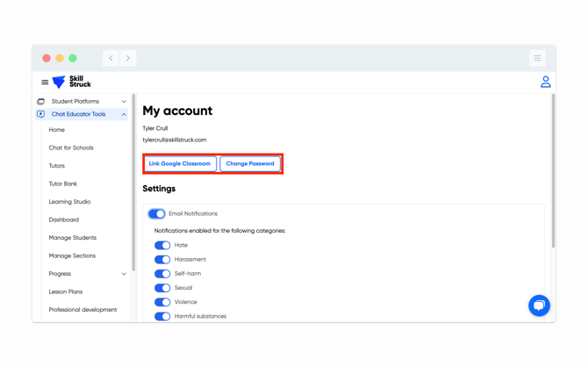The width and height of the screenshot is (588, 367).
Task: Click the Change Password button
Action: pos(250,163)
